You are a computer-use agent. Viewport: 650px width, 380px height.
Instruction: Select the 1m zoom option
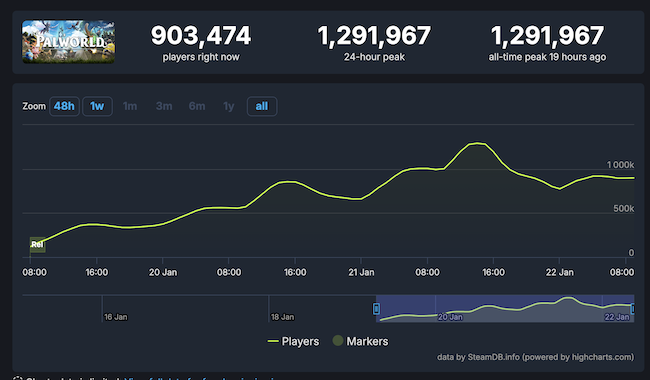click(130, 106)
